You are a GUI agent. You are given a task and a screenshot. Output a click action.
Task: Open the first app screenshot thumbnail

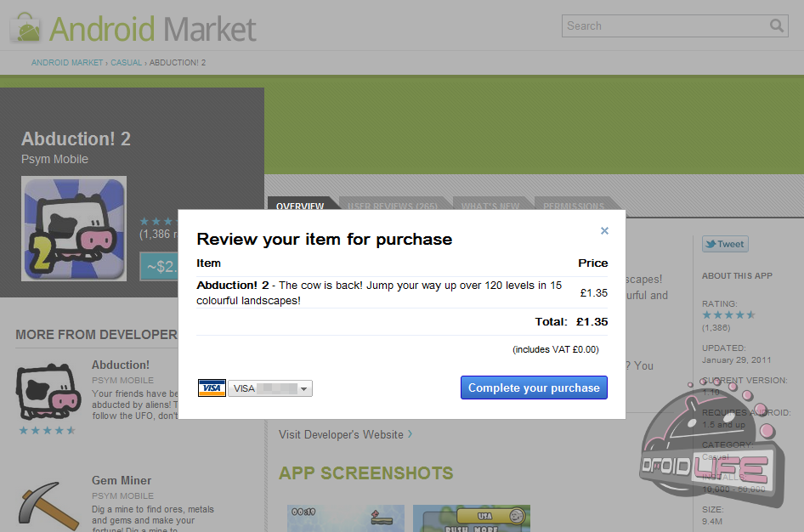(x=333, y=518)
